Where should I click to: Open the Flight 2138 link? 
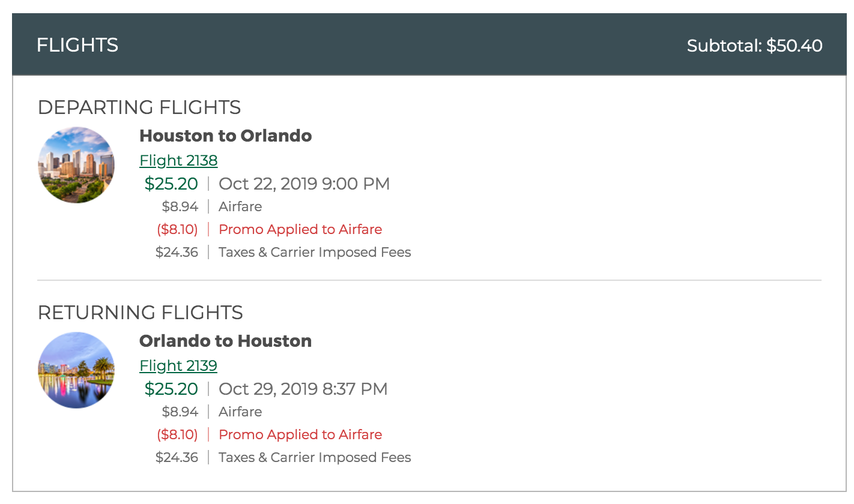[178, 161]
